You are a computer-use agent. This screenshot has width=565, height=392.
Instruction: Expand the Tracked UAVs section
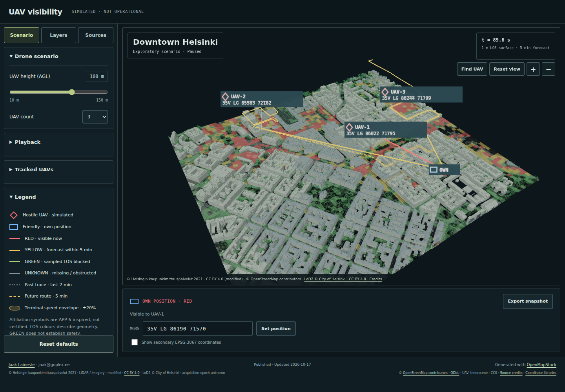[58, 170]
